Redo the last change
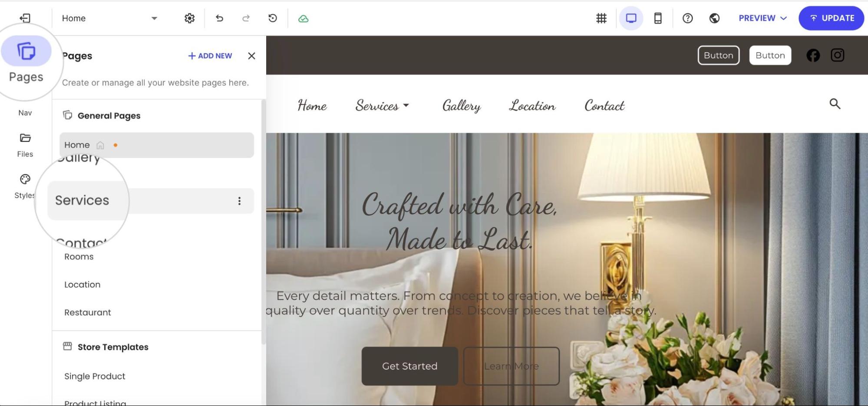Image resolution: width=868 pixels, height=406 pixels. click(246, 18)
